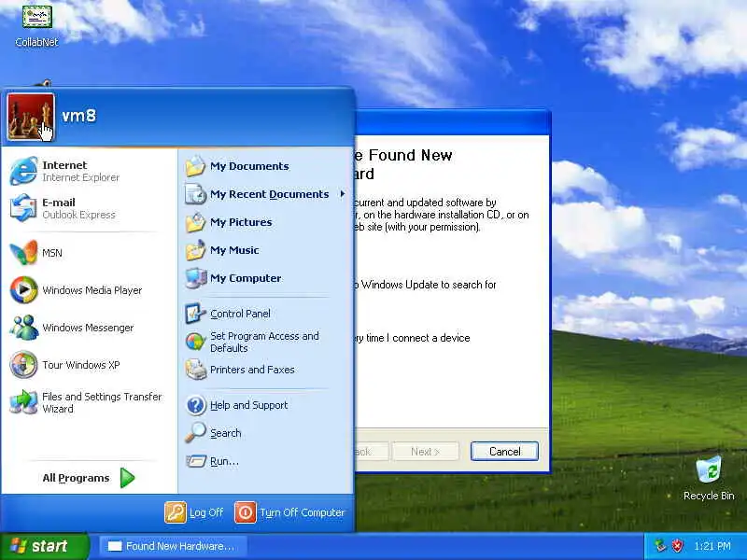This screenshot has height=560, width=747.
Task: Click the hardware tray icon
Action: click(x=660, y=546)
